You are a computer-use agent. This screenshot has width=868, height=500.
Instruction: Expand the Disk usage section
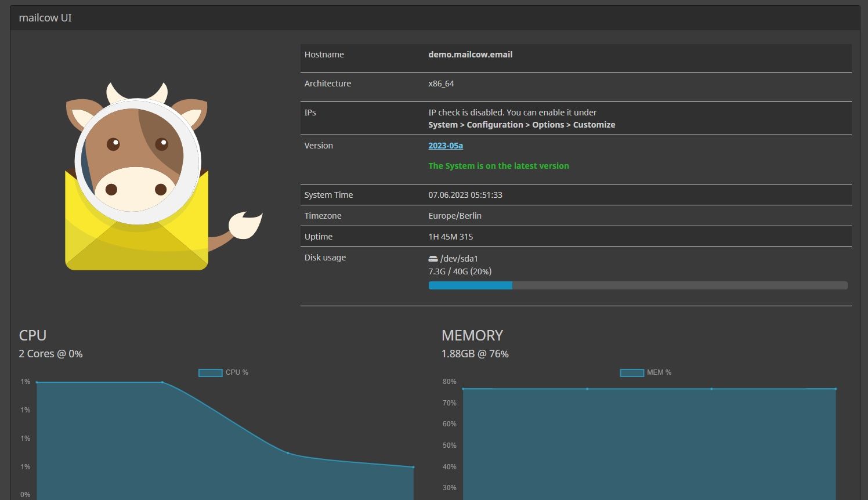(x=325, y=258)
